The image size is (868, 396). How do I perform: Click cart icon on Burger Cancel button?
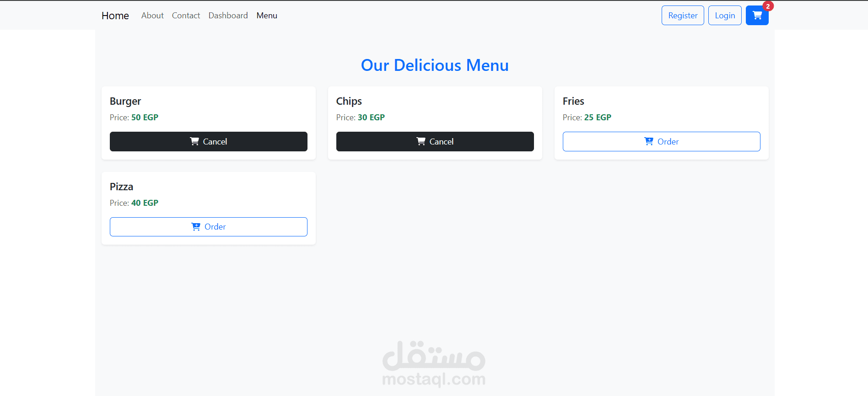coord(194,141)
